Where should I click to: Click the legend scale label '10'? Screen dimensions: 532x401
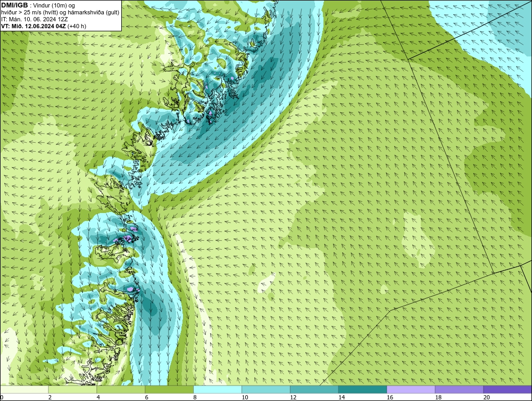[x=245, y=397]
